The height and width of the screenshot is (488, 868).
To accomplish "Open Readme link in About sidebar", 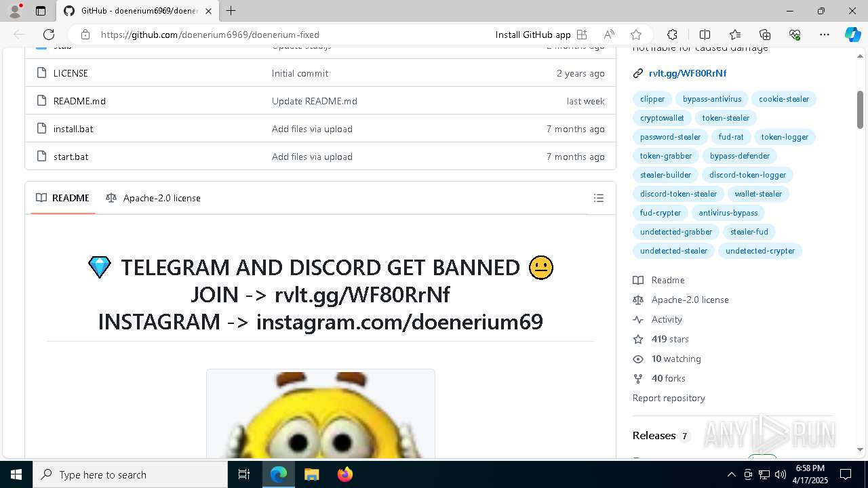I will 668,280.
